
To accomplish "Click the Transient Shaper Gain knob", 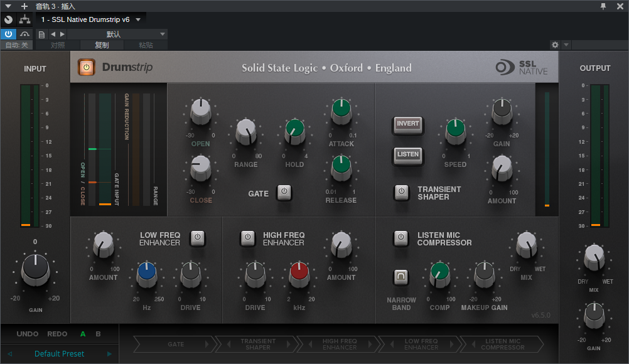I will pyautogui.click(x=502, y=110).
